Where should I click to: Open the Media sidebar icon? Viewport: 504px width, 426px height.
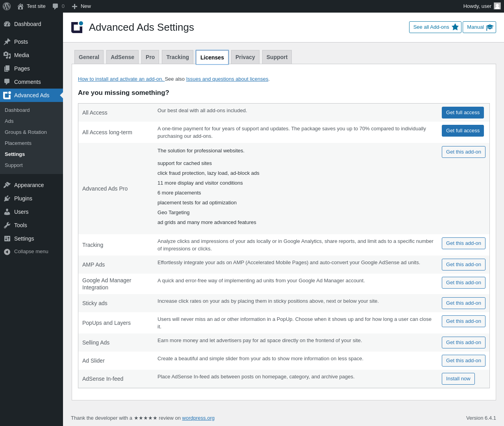pyautogui.click(x=7, y=55)
